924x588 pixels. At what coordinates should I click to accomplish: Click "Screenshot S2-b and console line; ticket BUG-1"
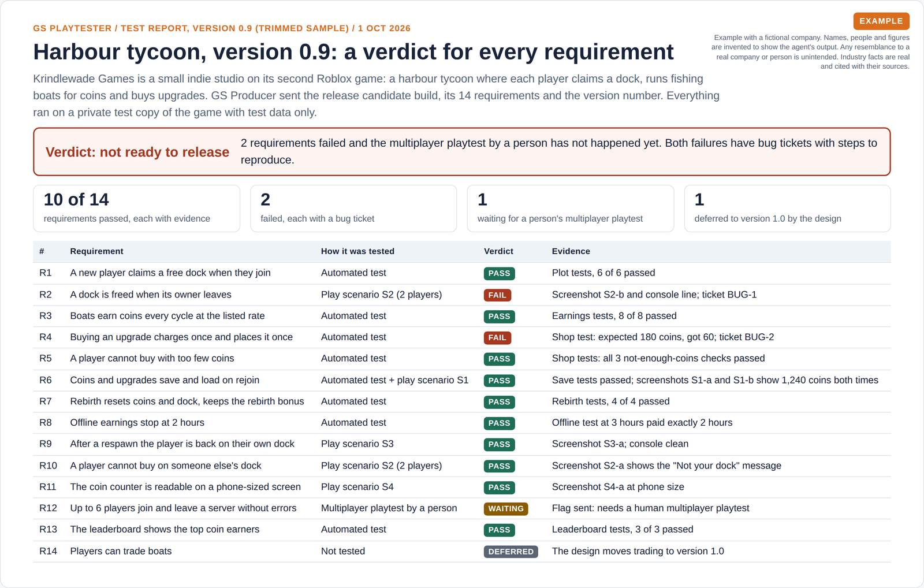click(654, 295)
